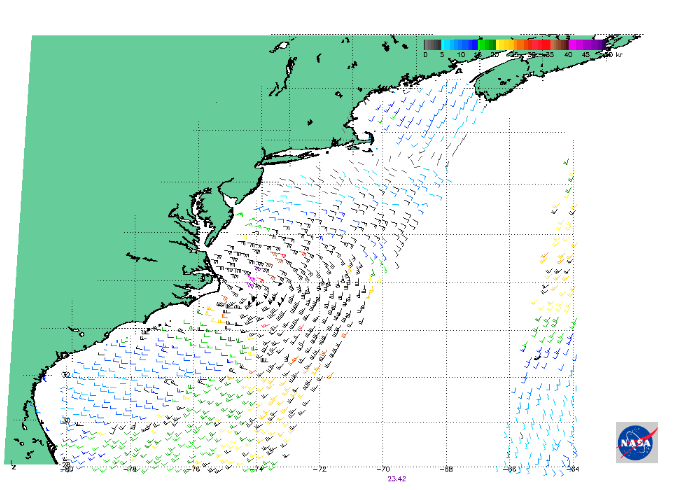Click the -72 longitude label
Screen dimensions: 700x490
pyautogui.click(x=320, y=467)
